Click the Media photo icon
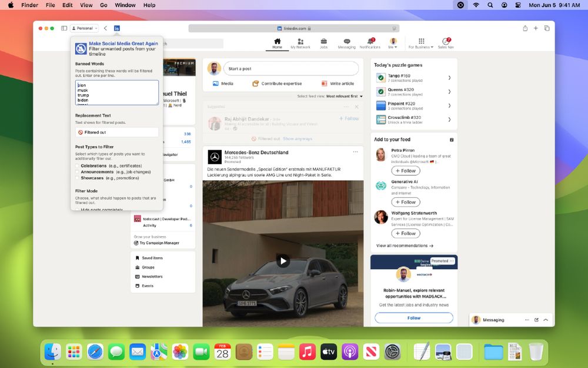This screenshot has width=588, height=368. (x=216, y=84)
